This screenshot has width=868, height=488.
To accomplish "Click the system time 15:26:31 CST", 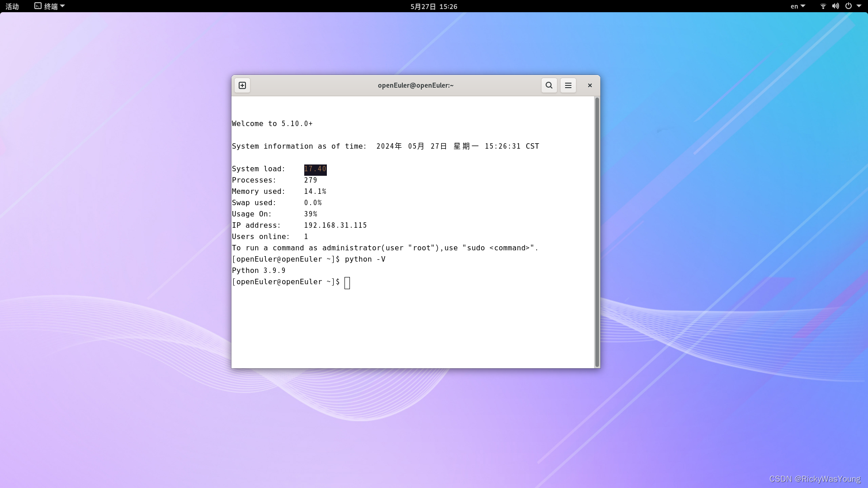I will click(x=512, y=146).
